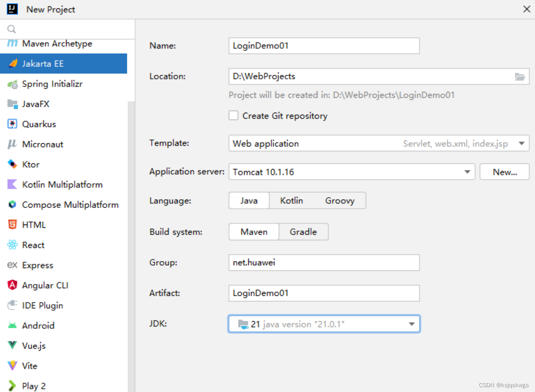
Task: Choose Gradle build system
Action: click(303, 232)
